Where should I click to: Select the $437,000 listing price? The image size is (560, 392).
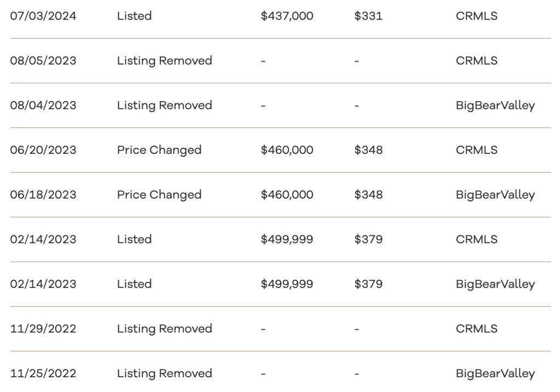287,16
